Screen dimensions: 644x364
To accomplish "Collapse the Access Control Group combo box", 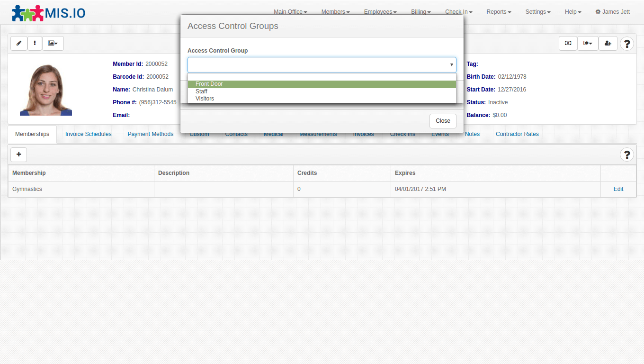I will (451, 64).
